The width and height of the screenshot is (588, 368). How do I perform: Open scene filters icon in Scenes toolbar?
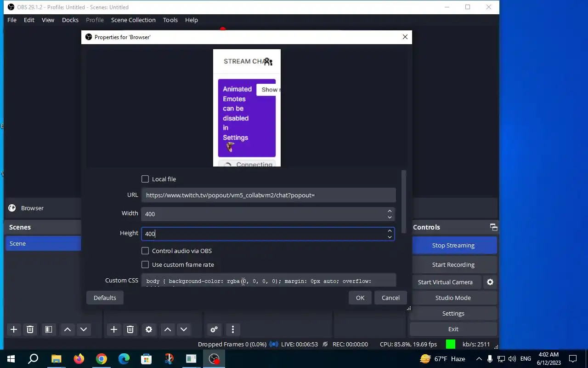[x=48, y=329]
